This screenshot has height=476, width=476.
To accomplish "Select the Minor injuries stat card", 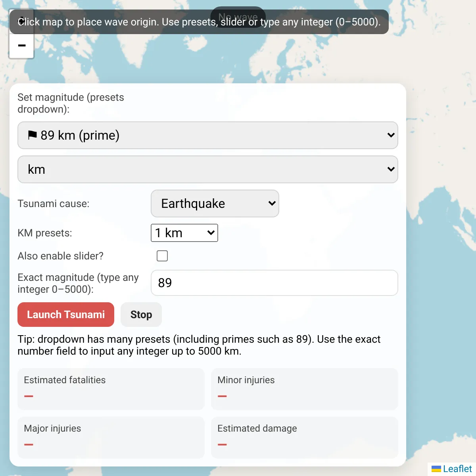I will tap(305, 389).
